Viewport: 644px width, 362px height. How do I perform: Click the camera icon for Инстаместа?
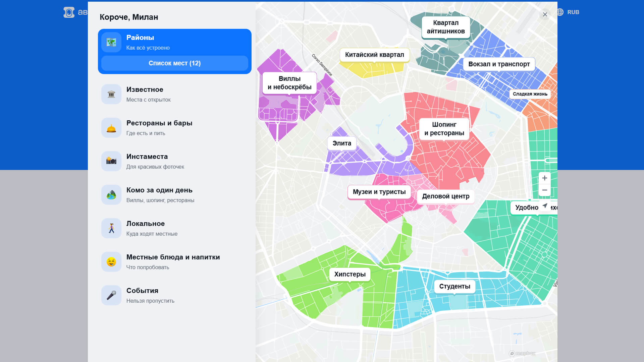[x=111, y=161]
